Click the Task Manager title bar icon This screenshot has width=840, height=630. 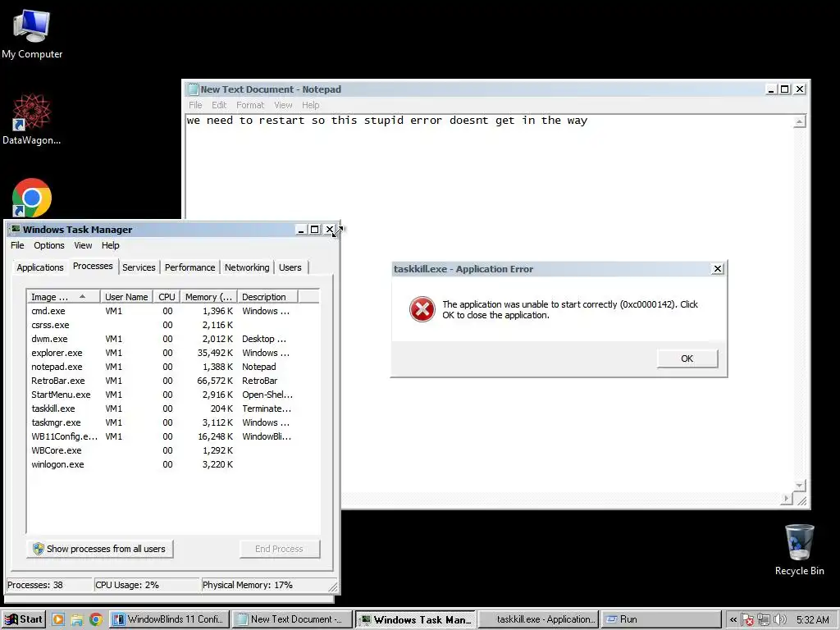coord(15,230)
